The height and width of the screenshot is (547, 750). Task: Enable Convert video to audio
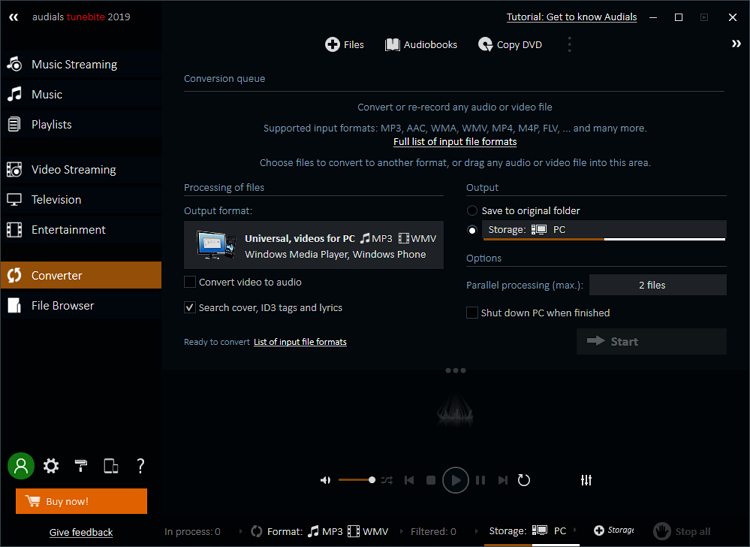pyautogui.click(x=190, y=282)
